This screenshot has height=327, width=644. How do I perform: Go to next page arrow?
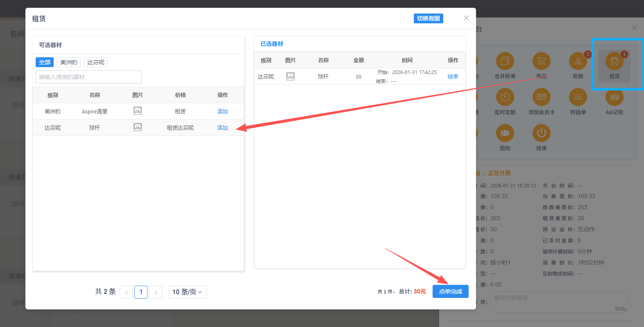coord(156,292)
